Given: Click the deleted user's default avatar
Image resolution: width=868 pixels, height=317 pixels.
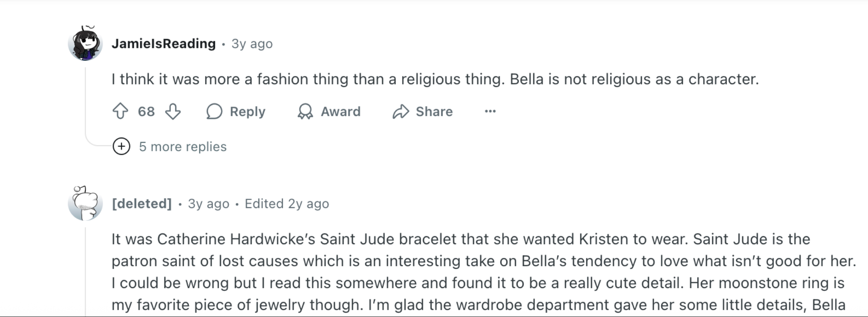Looking at the screenshot, I should pyautogui.click(x=85, y=204).
